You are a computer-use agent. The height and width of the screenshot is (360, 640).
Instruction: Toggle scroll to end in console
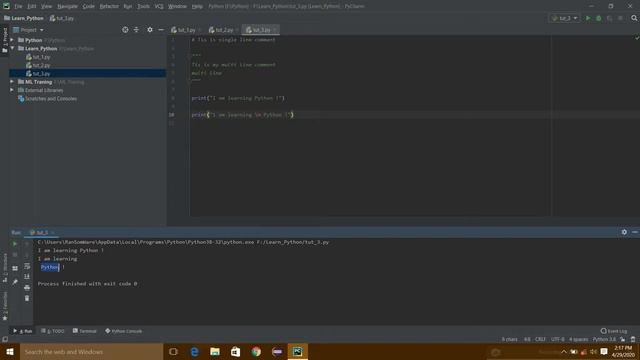pyautogui.click(x=27, y=276)
